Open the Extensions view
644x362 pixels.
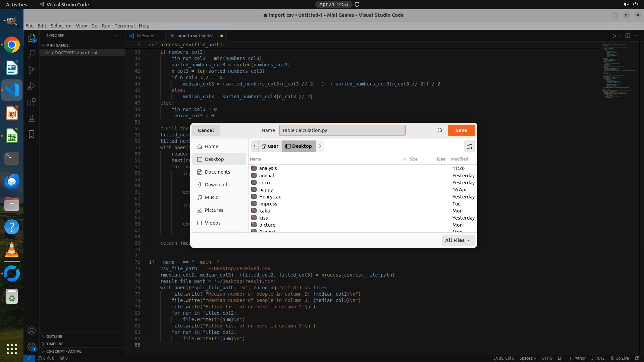pyautogui.click(x=32, y=102)
